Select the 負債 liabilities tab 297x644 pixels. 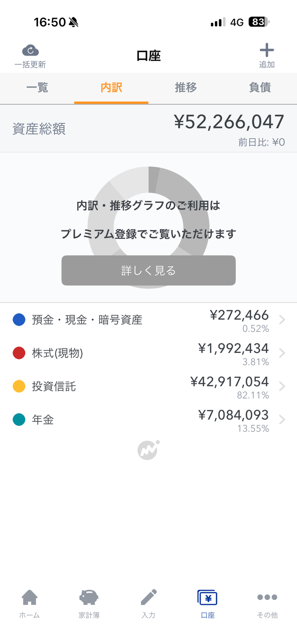click(x=259, y=88)
